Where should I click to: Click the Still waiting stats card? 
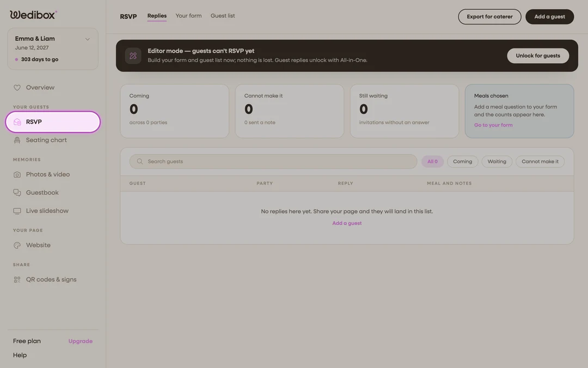pos(404,111)
